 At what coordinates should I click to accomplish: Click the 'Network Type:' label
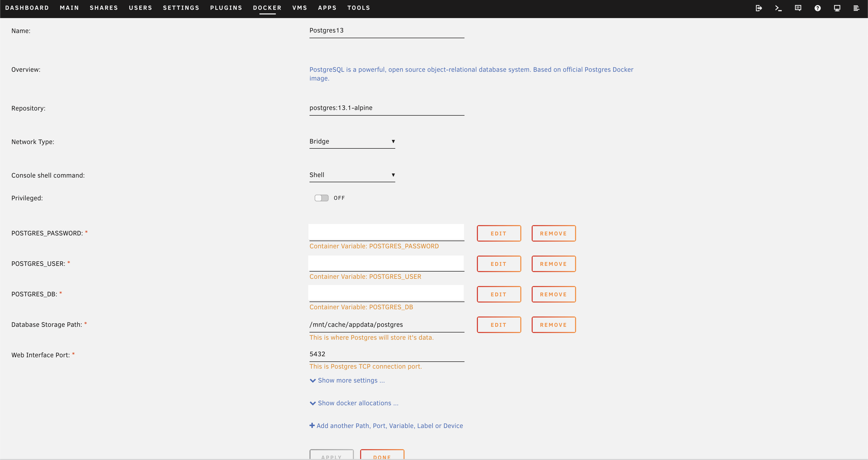tap(33, 142)
